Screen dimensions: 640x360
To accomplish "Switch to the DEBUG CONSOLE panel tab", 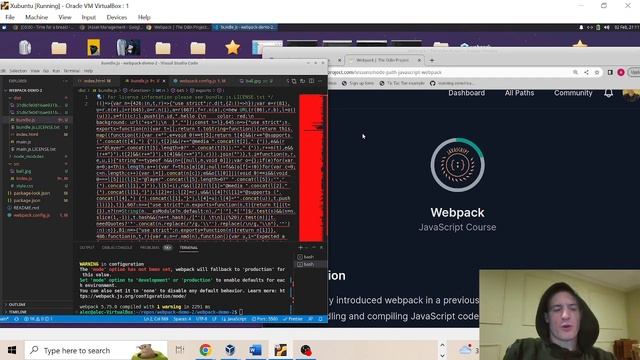I will coord(117,248).
